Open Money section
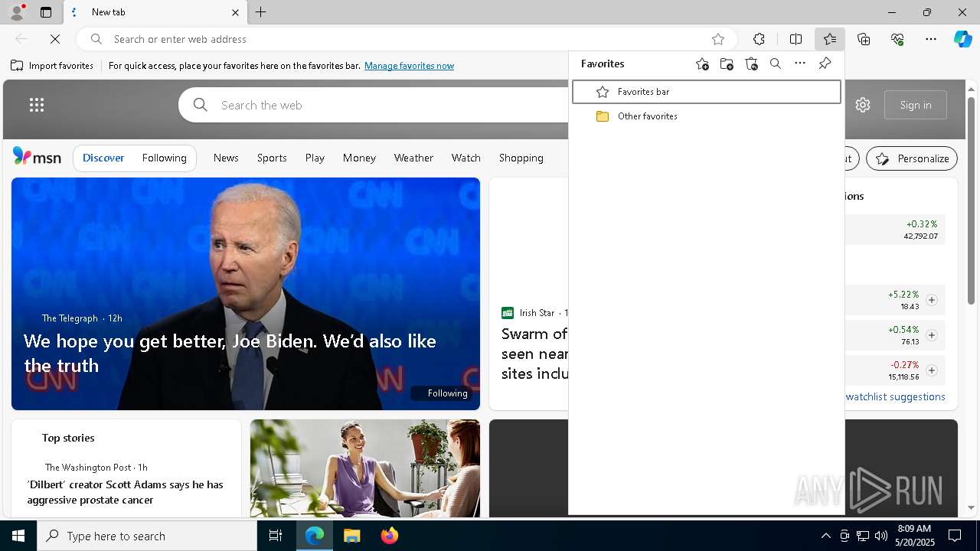The width and height of the screenshot is (980, 551). pos(359,158)
